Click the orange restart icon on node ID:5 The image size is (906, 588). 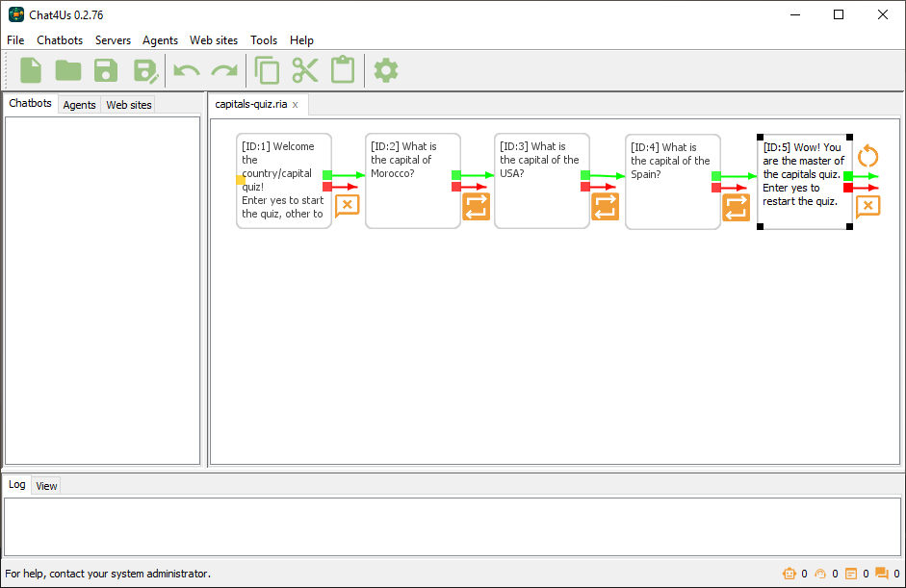[x=868, y=156]
